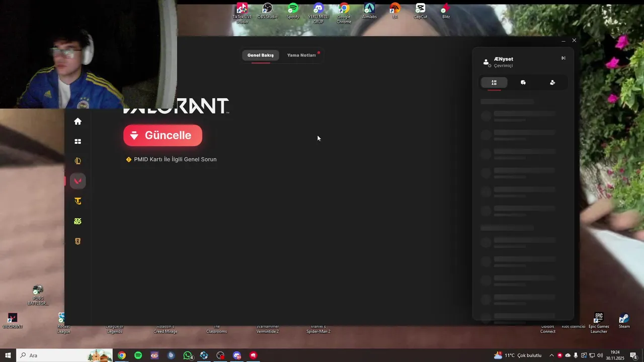Open Legends of Runeterra sidebar icon

click(78, 241)
